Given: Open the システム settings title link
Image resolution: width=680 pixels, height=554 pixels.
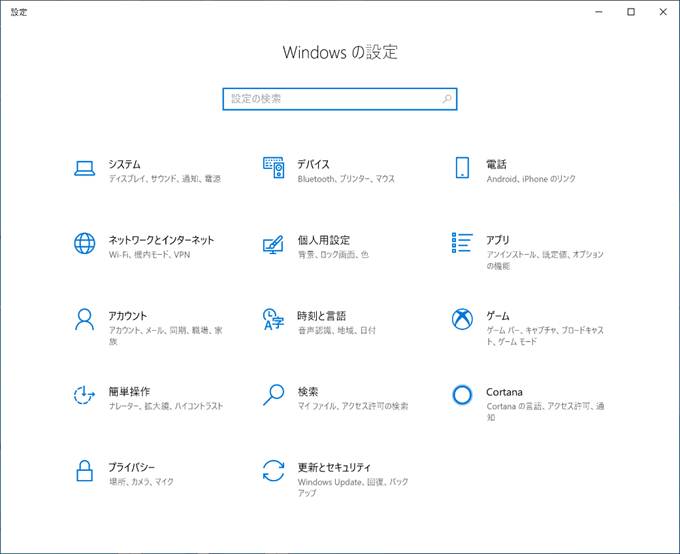Looking at the screenshot, I should click(124, 164).
